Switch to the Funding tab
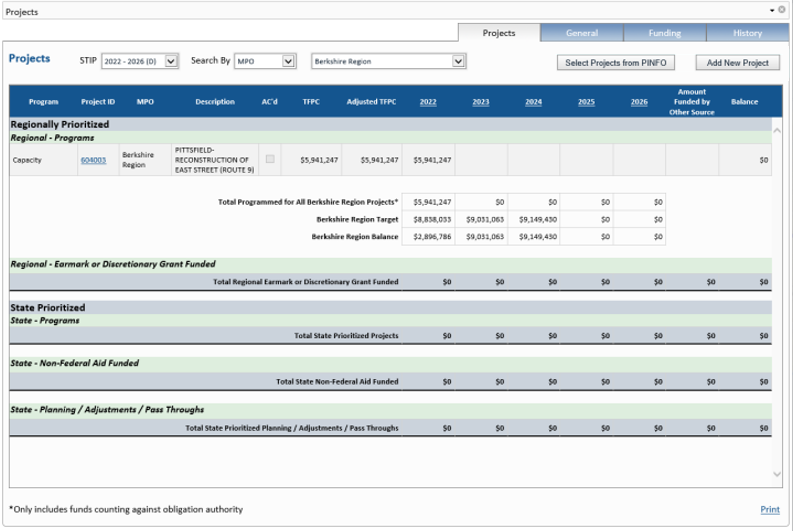Viewport: 793px width, 531px height. tap(664, 33)
